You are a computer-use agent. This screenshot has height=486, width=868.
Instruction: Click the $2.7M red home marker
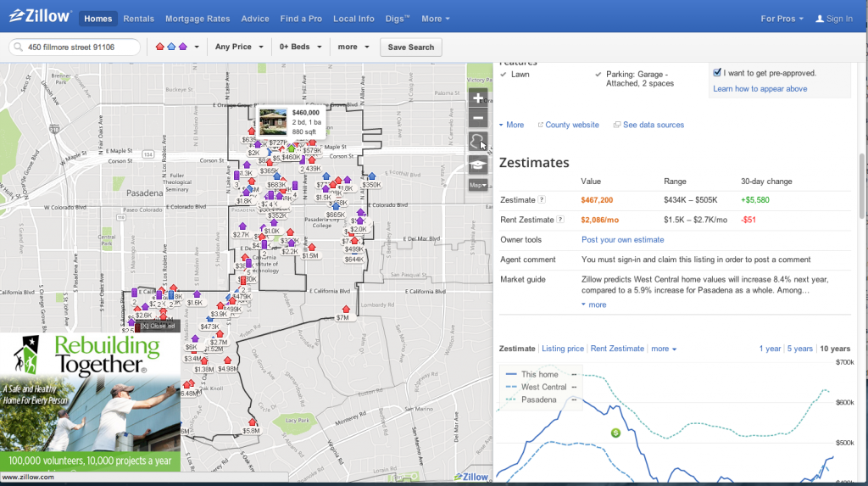click(x=220, y=334)
